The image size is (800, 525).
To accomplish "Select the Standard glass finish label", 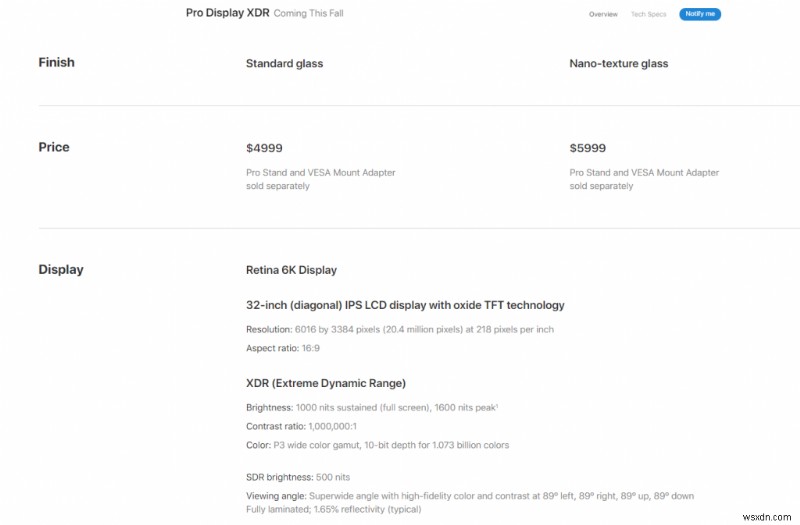I will (284, 64).
